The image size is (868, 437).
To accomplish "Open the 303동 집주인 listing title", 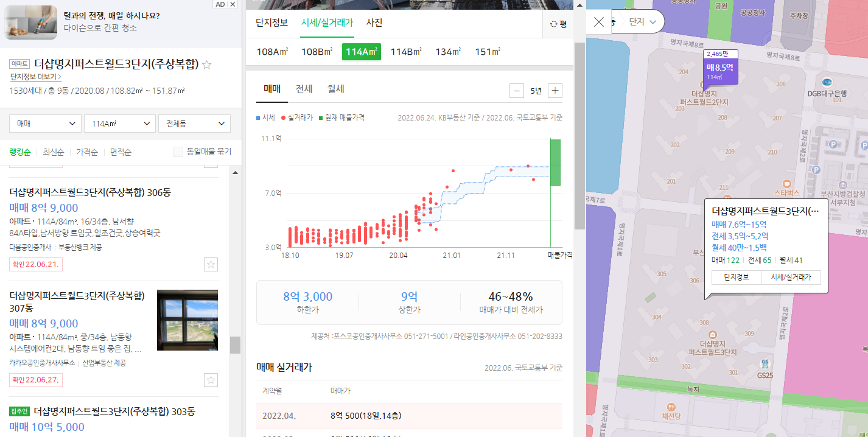I will tap(114, 411).
